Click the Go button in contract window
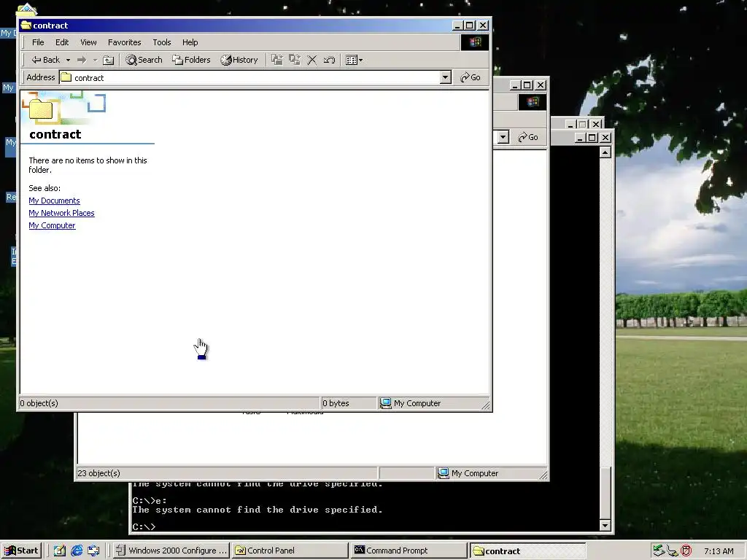The height and width of the screenshot is (560, 747). pyautogui.click(x=471, y=77)
